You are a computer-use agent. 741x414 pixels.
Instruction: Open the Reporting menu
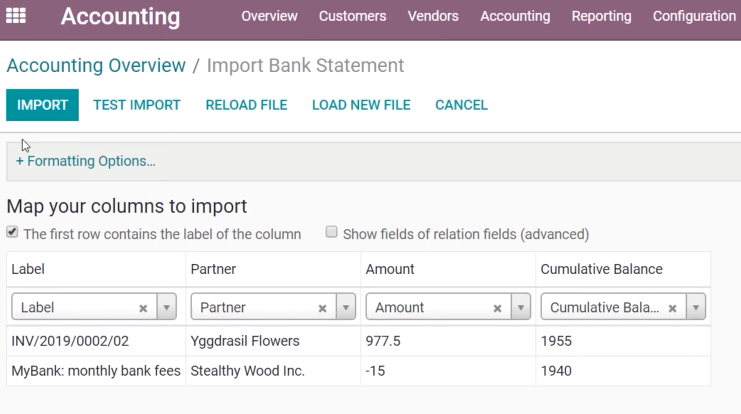(x=601, y=16)
